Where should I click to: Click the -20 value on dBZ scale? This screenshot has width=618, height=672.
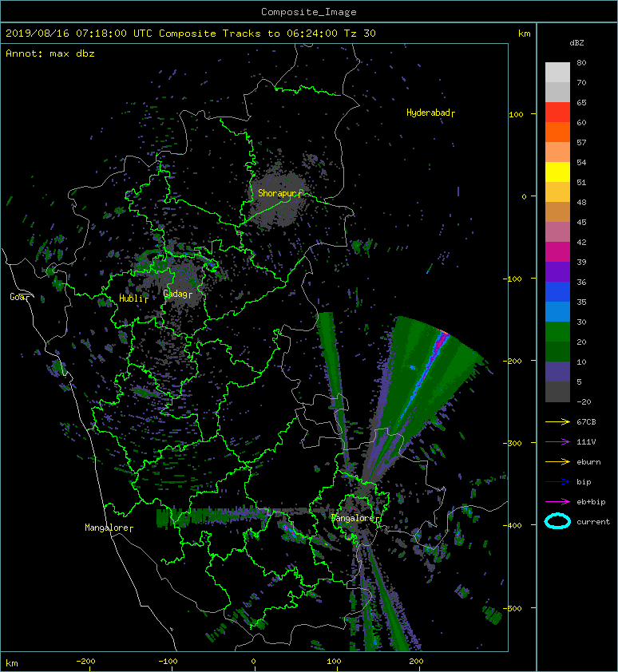click(x=584, y=401)
